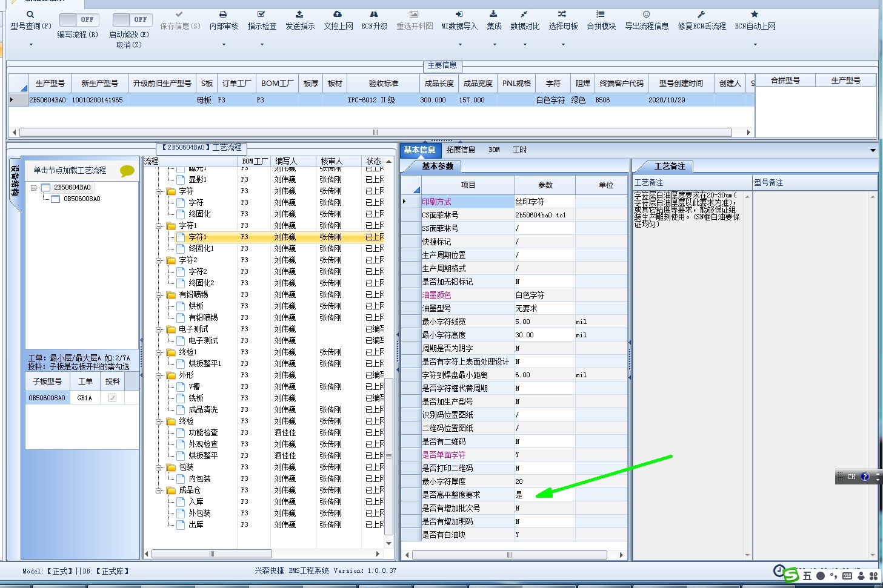This screenshot has height=588, width=883.
Task: Click the 修复ECN丢流程 wrench icon
Action: tap(701, 14)
